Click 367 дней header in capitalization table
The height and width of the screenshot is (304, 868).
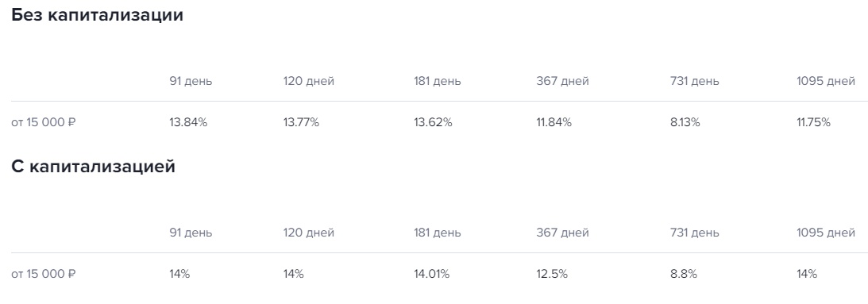[562, 233]
